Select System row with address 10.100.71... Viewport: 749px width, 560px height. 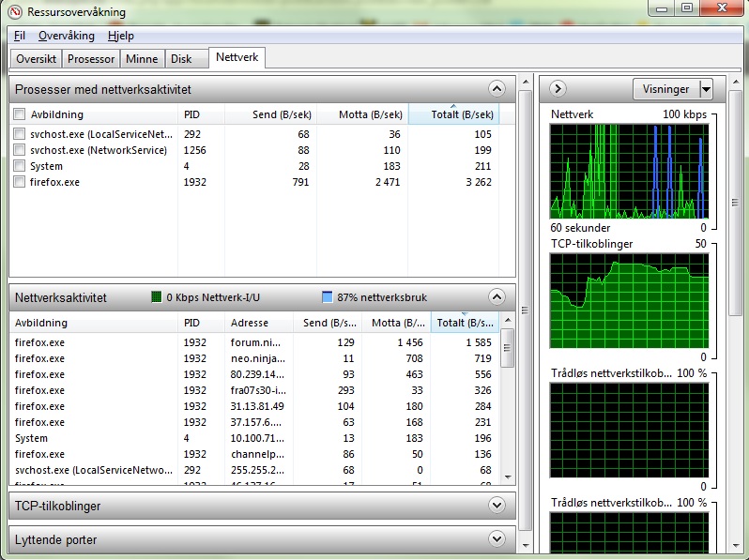coord(254,438)
